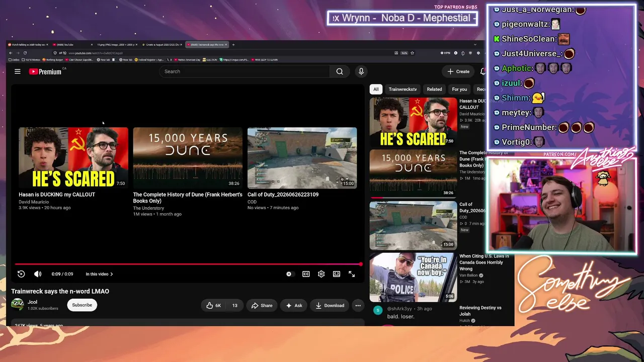Viewport: 644px width, 362px height.
Task: Dislike the video
Action: (x=234, y=305)
